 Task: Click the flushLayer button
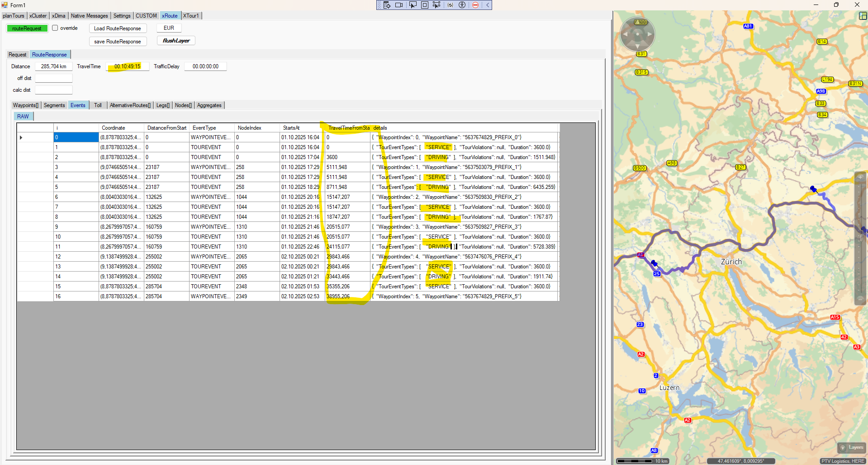176,41
